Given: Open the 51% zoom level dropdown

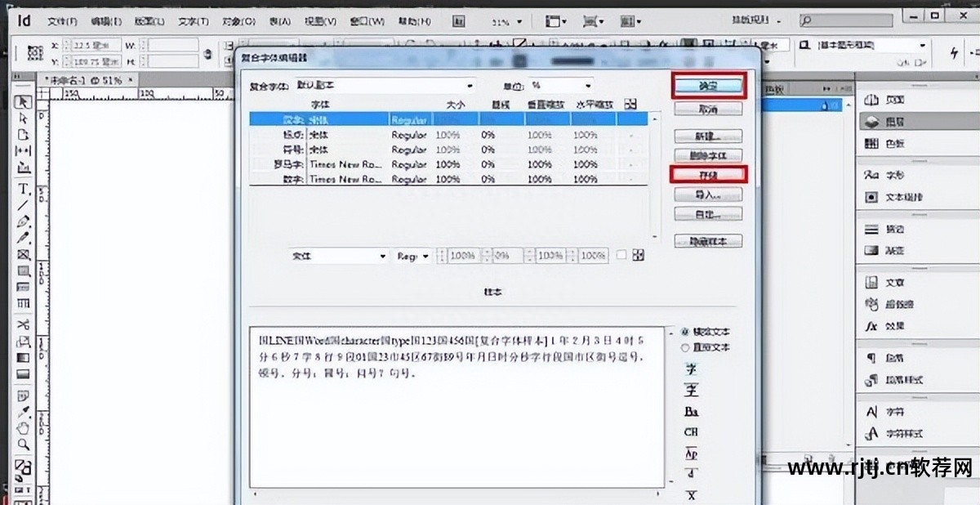Looking at the screenshot, I should pyautogui.click(x=507, y=22).
